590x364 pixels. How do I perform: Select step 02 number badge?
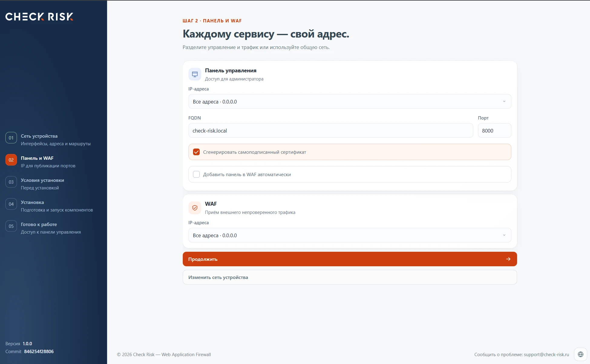coord(11,160)
